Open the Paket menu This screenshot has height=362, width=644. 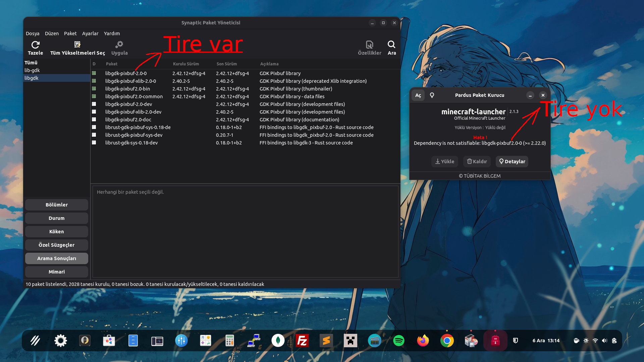tap(70, 34)
